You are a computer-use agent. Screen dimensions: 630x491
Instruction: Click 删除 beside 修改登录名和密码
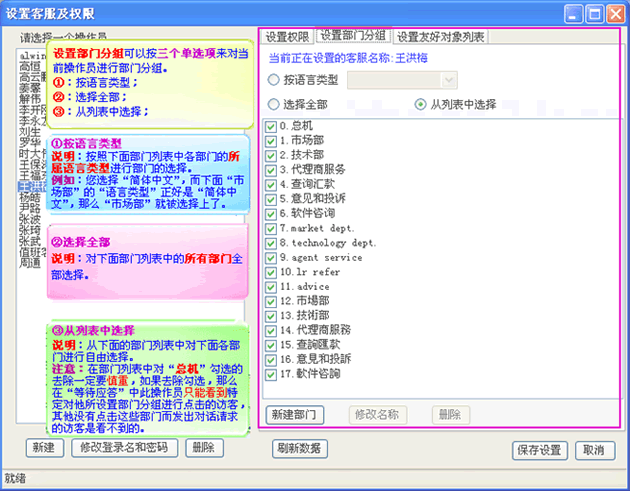[204, 449]
